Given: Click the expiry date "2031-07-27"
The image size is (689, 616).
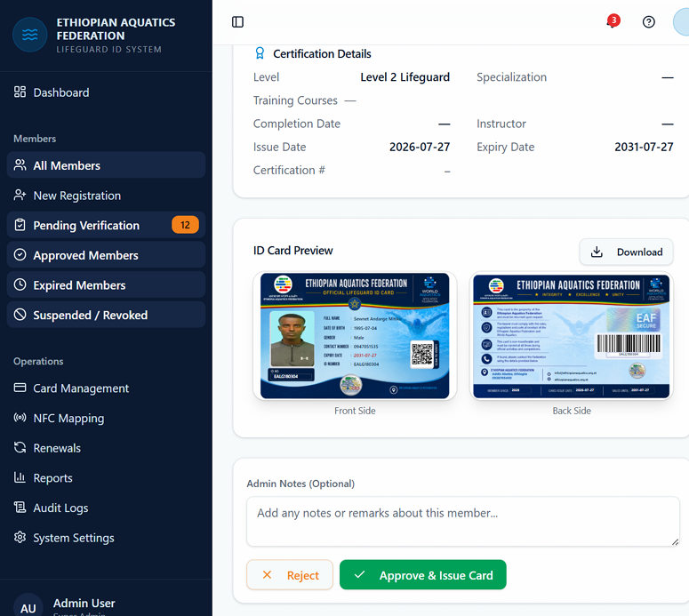Looking at the screenshot, I should click(x=644, y=147).
